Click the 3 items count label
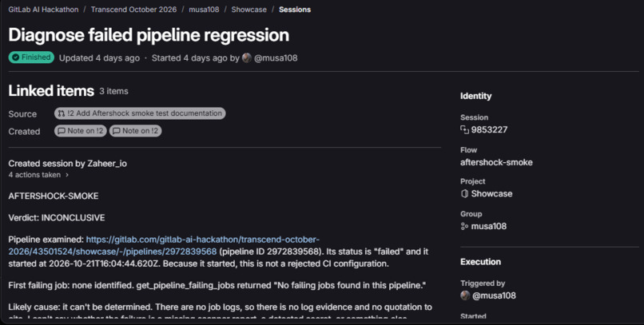Screen dimensions: 644x325 (x=113, y=91)
